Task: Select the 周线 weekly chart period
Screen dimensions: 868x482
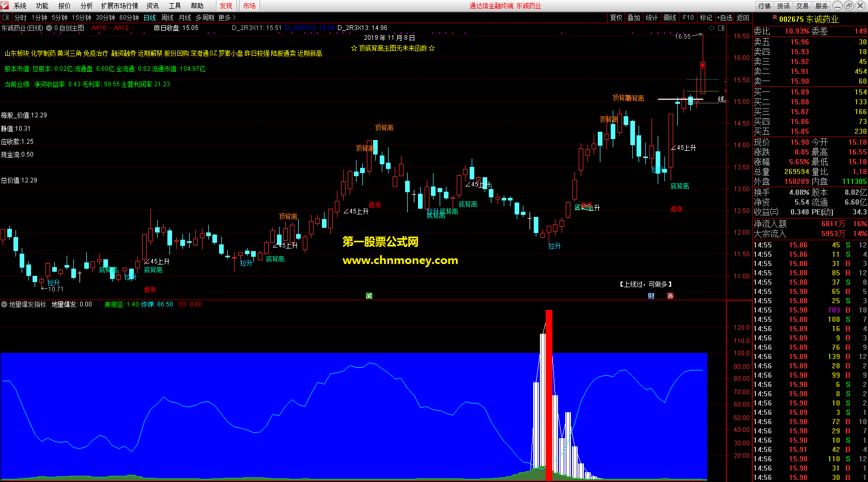Action: pos(167,18)
